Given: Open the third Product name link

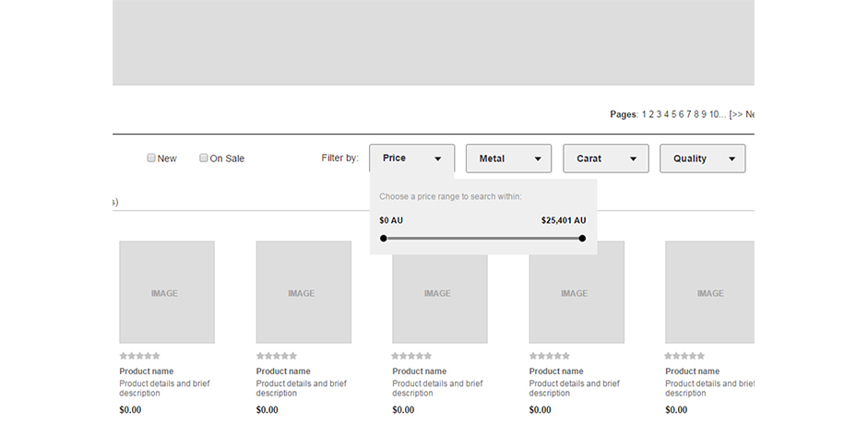Looking at the screenshot, I should [x=419, y=371].
